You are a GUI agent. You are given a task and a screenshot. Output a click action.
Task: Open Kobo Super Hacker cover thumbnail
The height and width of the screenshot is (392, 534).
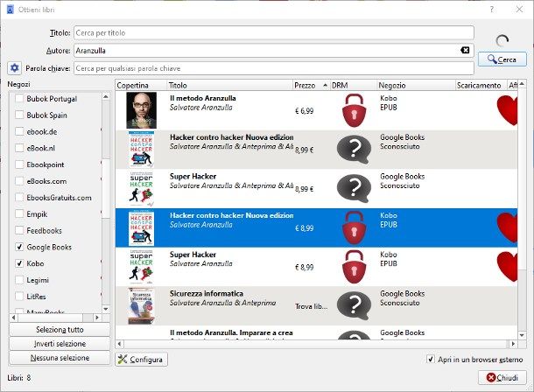[x=141, y=267]
